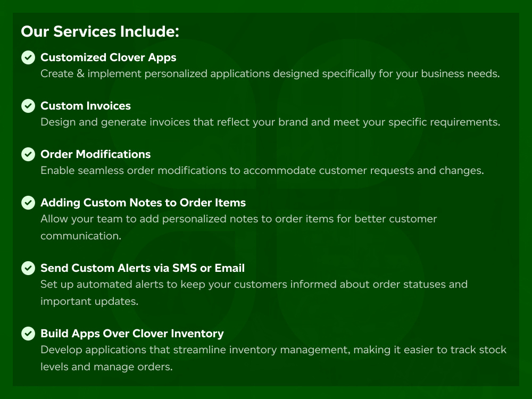The image size is (532, 399).
Task: Click the 'Custom Invoices' title
Action: coord(86,106)
